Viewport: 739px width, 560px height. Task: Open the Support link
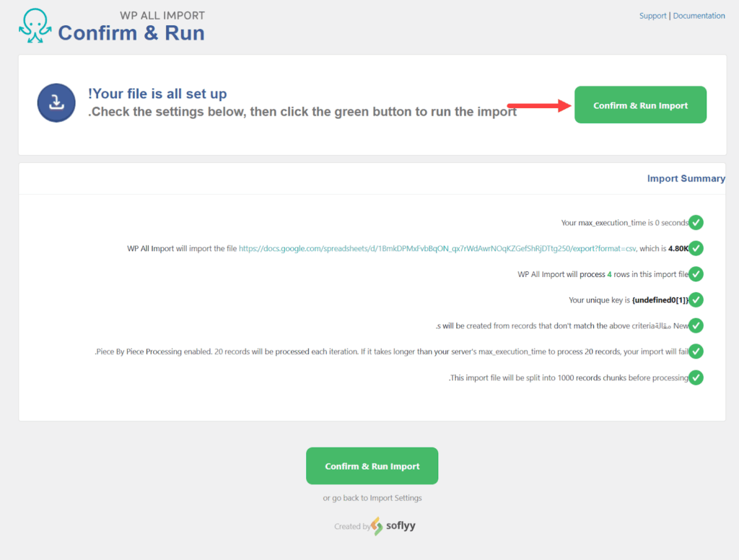[652, 16]
